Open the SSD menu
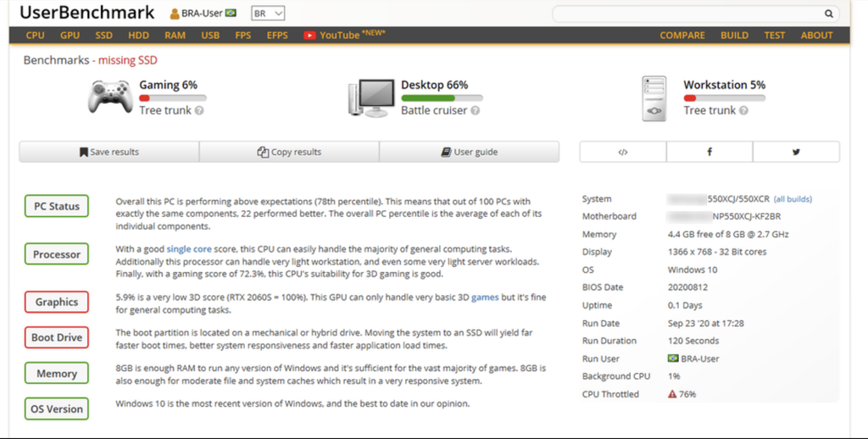The width and height of the screenshot is (868, 439). [x=103, y=36]
